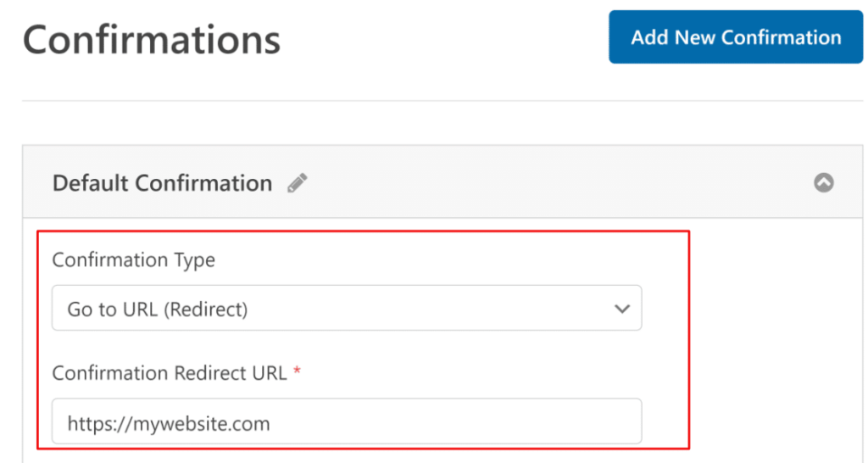
Task: Click the Add New Confirmation button
Action: point(735,37)
